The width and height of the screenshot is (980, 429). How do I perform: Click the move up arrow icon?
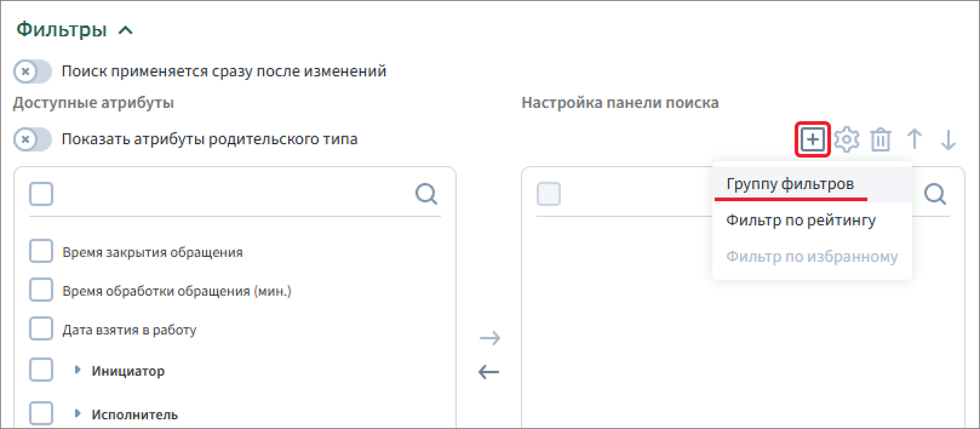coord(914,139)
